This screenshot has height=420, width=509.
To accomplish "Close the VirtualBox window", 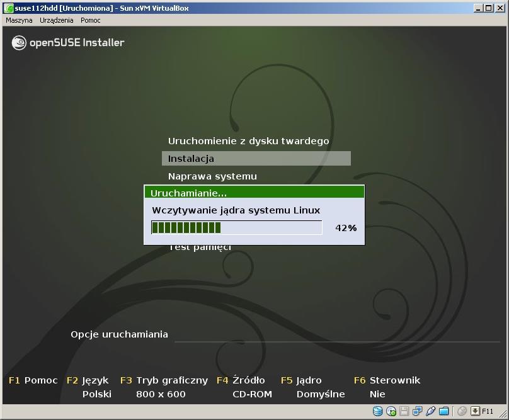I will (x=500, y=8).
